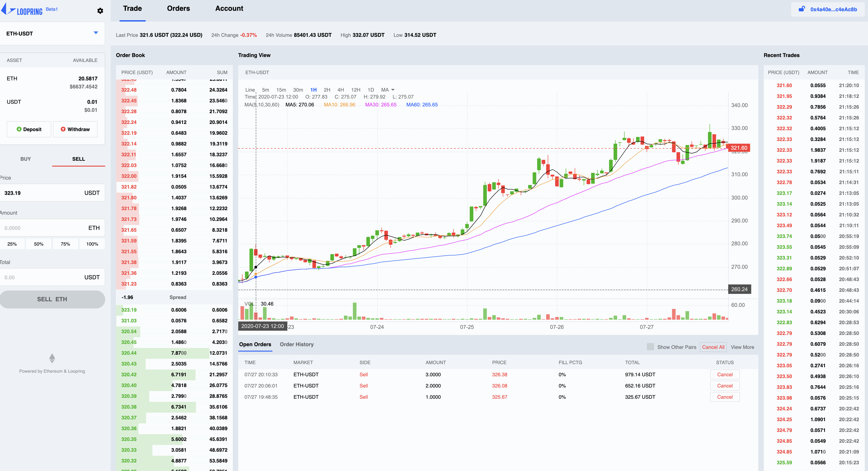Open the ETH-USDT pair selector dropdown
Screen dimensions: 868x471
pyautogui.click(x=95, y=33)
